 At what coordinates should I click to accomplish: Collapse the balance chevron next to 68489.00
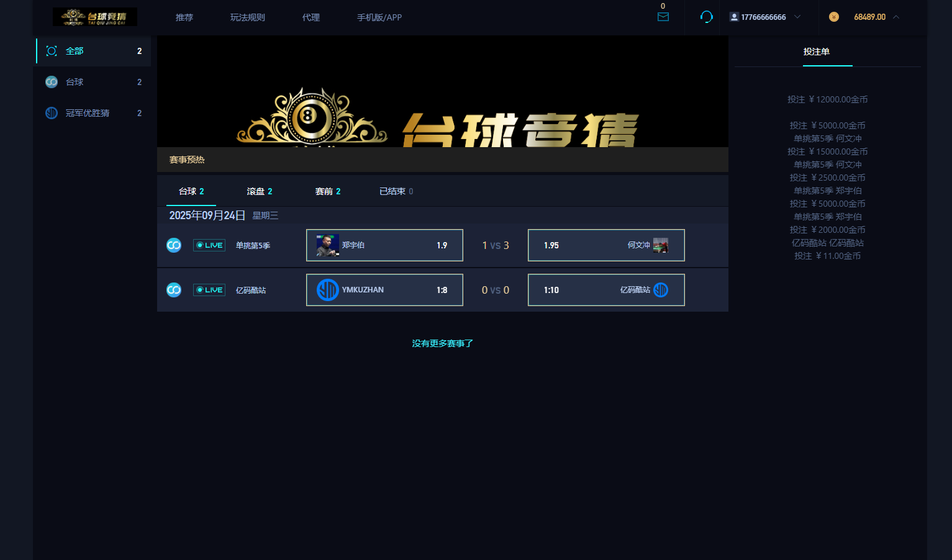coord(895,17)
